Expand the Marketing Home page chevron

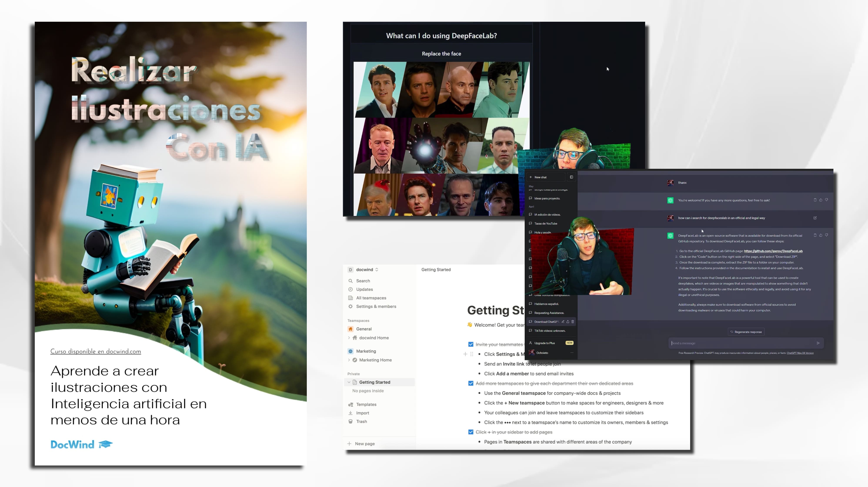[349, 360]
